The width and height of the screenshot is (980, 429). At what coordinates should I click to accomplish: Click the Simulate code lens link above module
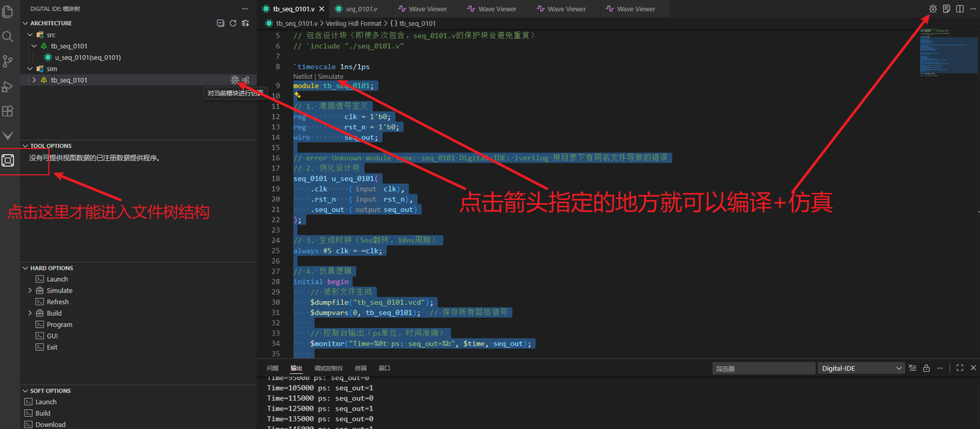[x=331, y=77]
